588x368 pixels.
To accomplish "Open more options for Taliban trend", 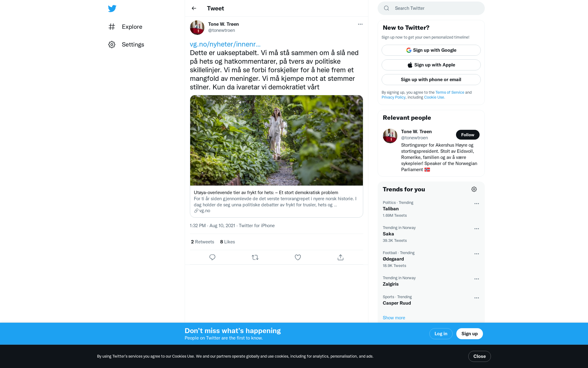I will tap(477, 204).
